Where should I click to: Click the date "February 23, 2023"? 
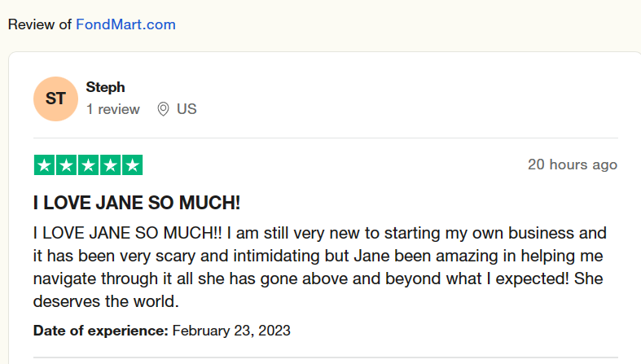[x=231, y=331]
